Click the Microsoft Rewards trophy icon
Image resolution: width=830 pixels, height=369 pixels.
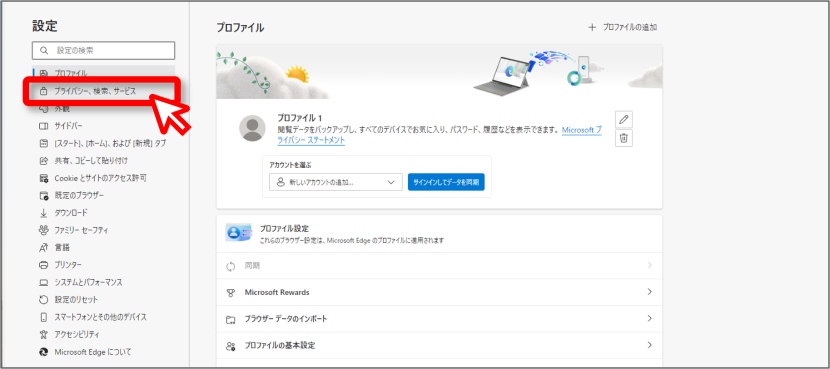230,292
